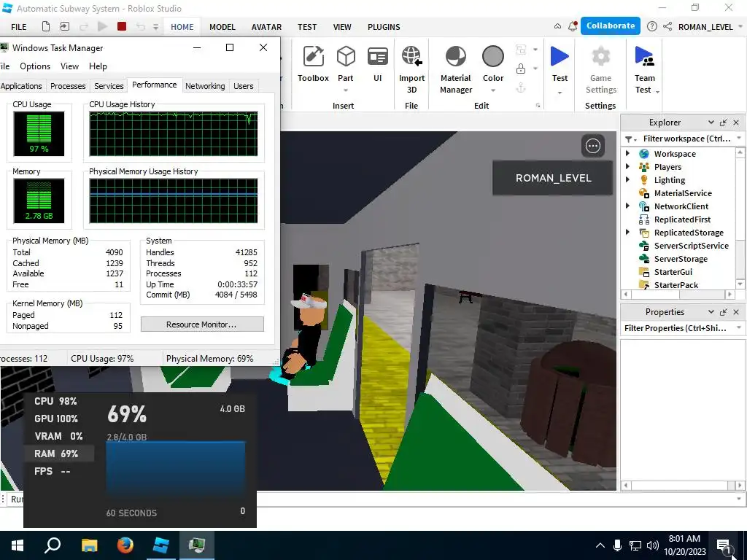This screenshot has height=560, width=747.
Task: Open the FILE menu
Action: click(18, 27)
